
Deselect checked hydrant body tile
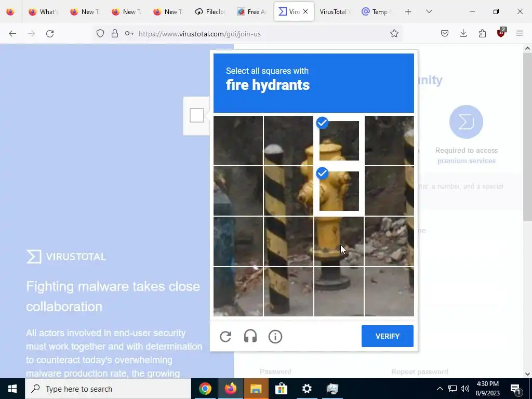coord(339,191)
